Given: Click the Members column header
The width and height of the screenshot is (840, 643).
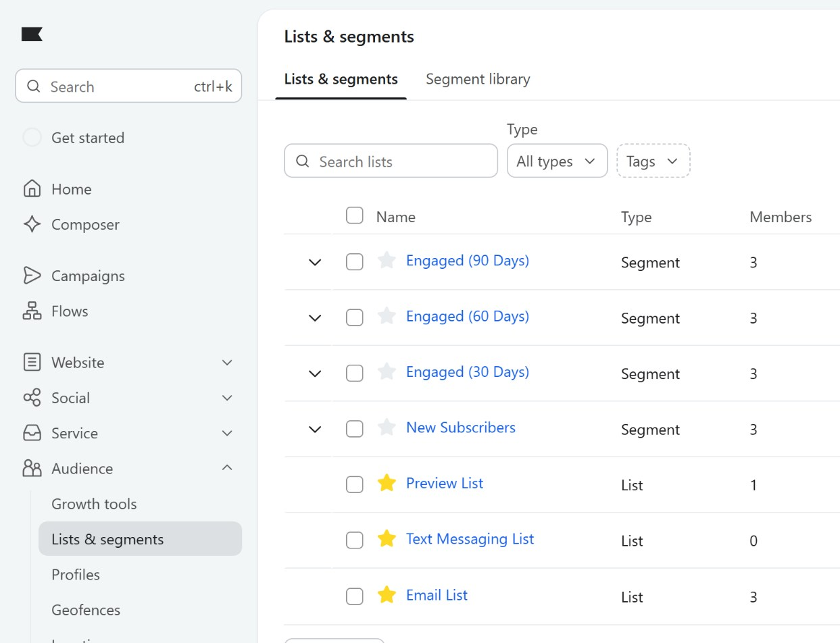Looking at the screenshot, I should click(x=781, y=217).
